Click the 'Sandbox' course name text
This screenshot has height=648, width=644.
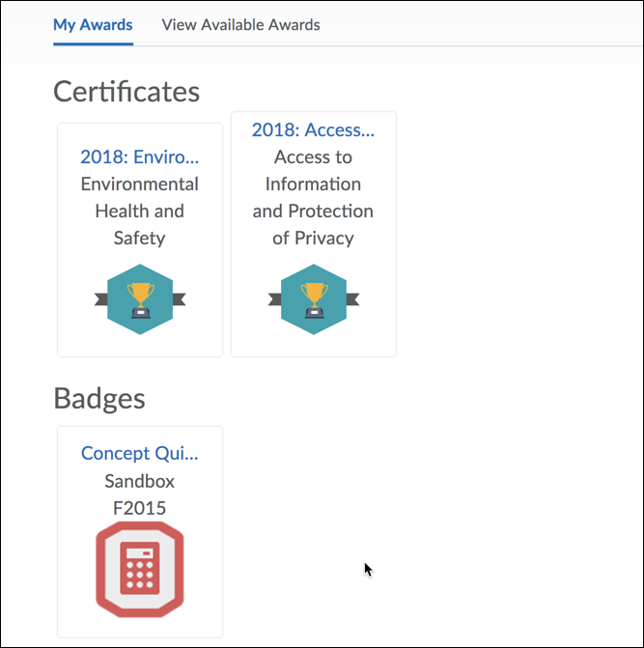pos(140,480)
